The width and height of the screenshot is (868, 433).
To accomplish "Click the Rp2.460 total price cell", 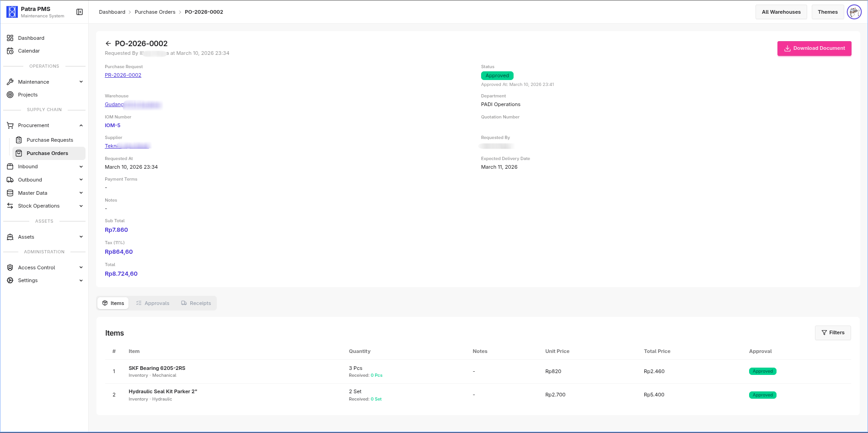I will (654, 371).
